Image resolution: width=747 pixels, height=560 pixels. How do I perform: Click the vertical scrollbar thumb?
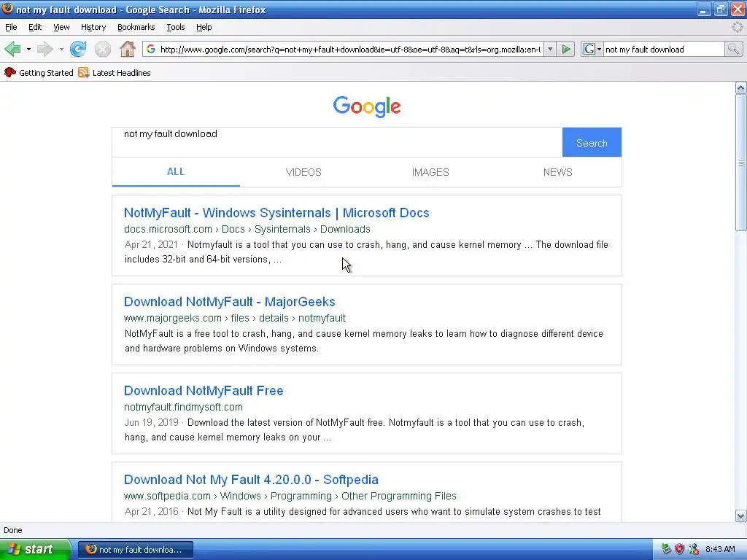(740, 163)
